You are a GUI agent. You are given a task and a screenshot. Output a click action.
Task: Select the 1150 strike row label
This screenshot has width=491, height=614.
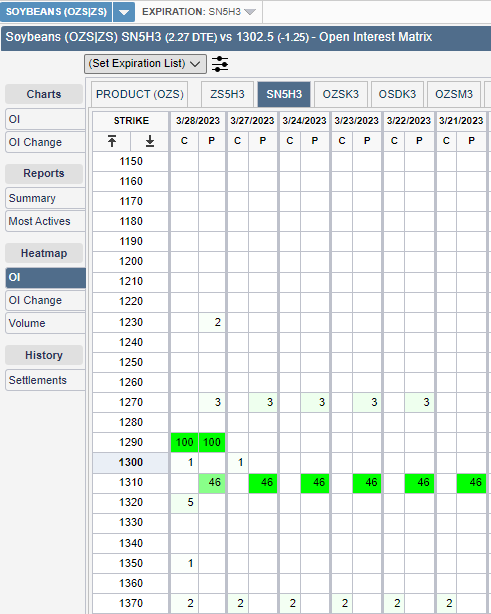[x=131, y=161]
